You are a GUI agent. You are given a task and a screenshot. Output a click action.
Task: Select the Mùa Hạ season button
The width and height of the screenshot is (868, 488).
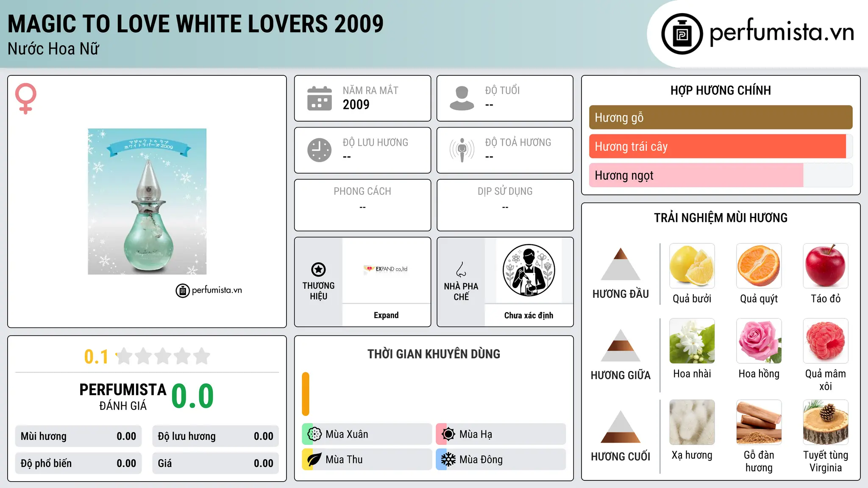pyautogui.click(x=501, y=434)
